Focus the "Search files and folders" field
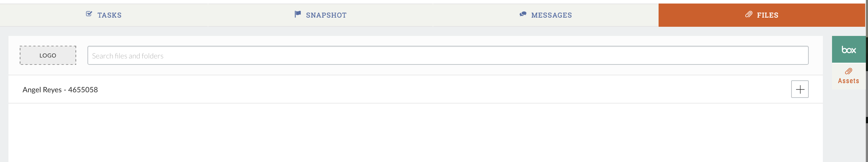The image size is (868, 162). tap(448, 56)
